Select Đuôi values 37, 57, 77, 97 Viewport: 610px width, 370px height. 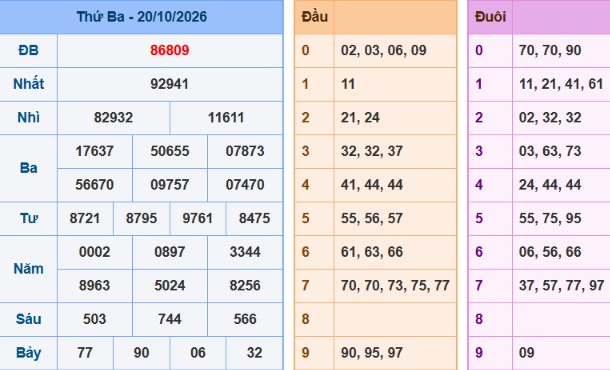[561, 285]
